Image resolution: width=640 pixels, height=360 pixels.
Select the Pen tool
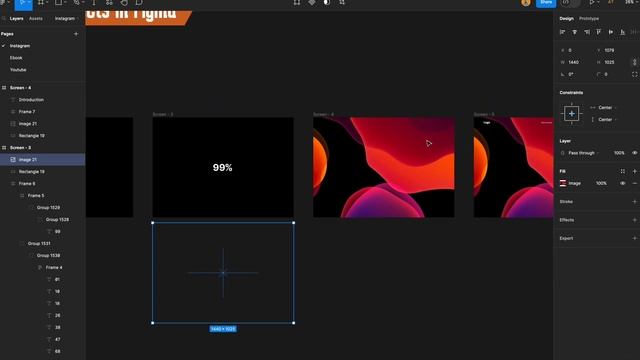[x=76, y=3]
